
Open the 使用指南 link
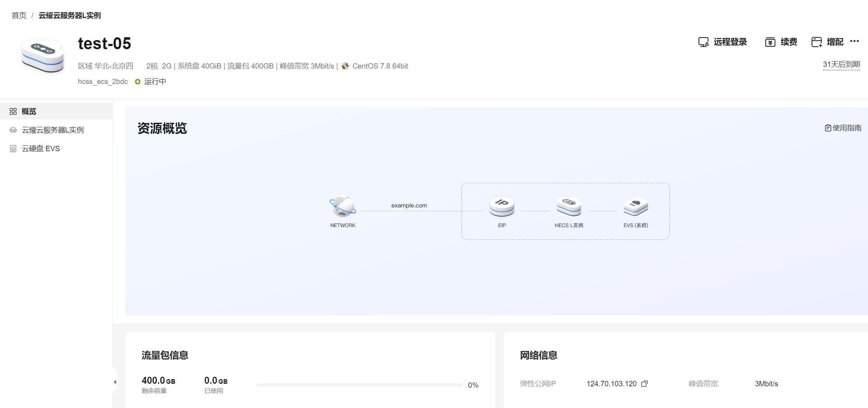coord(843,128)
